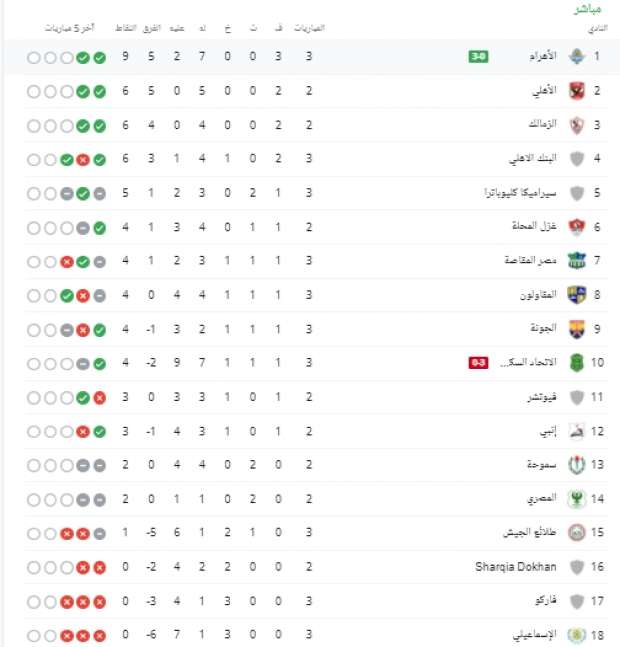Click the red 0-3 live score badge
The image size is (620, 647).
[479, 363]
